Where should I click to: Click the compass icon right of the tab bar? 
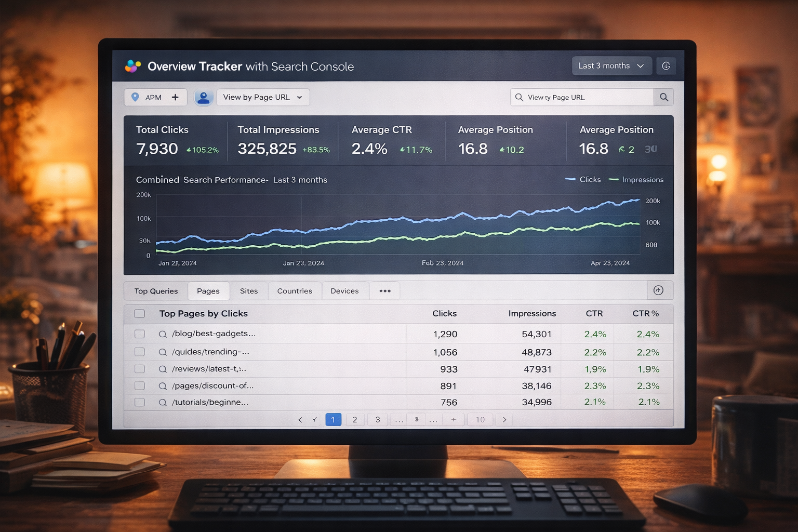pos(660,290)
